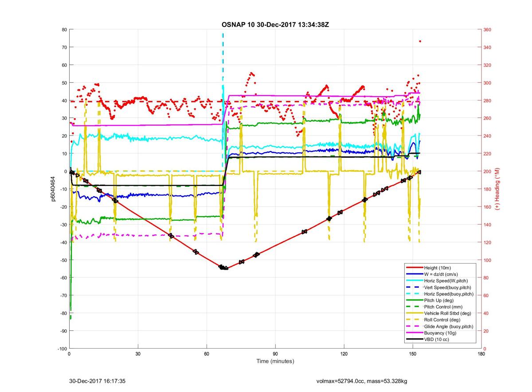The width and height of the screenshot is (532, 392).
Task: Click the "Pitch Control (mm)" legend label
Action: [443, 307]
